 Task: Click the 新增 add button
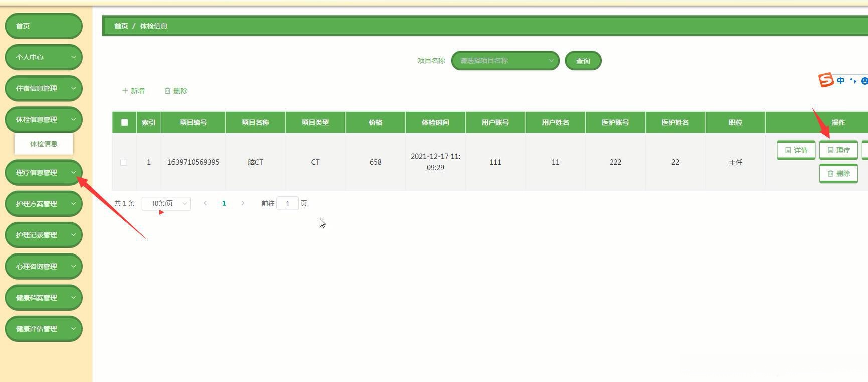pyautogui.click(x=133, y=91)
